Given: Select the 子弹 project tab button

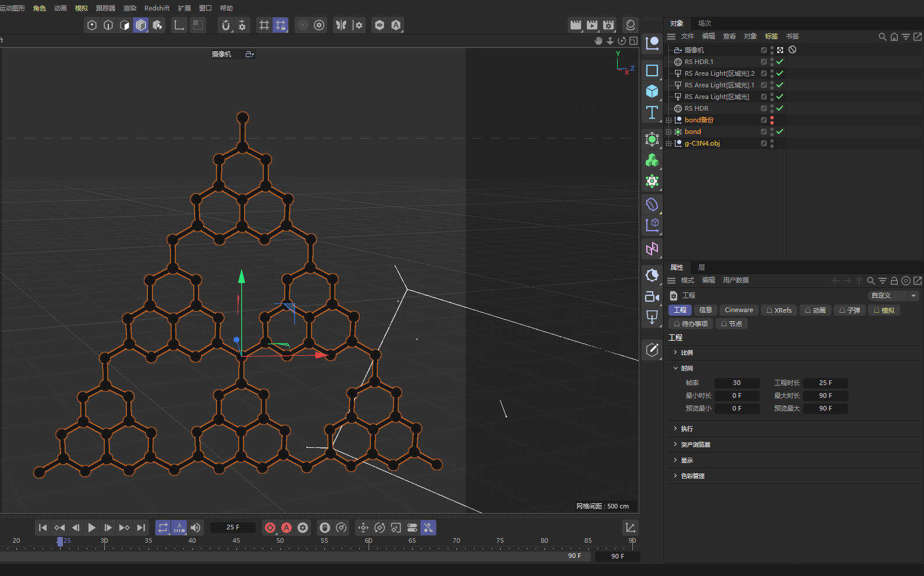Looking at the screenshot, I should coord(849,310).
